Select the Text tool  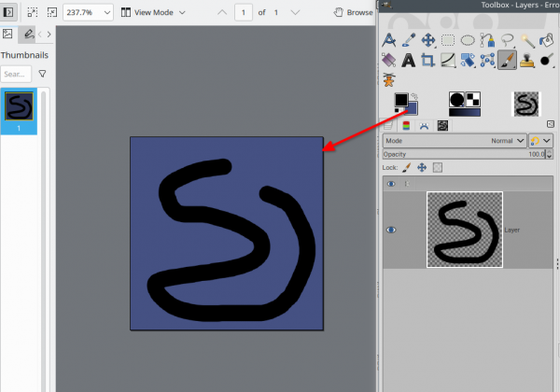(x=408, y=61)
